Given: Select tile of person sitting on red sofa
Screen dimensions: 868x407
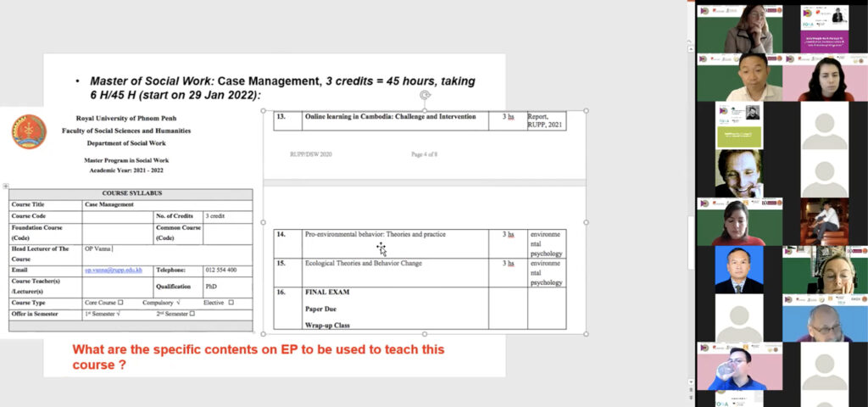Looking at the screenshot, I should point(824,221).
